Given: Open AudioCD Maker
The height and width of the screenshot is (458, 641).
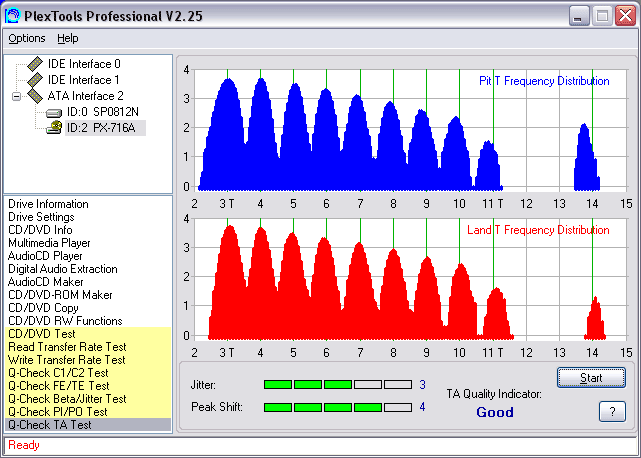Looking at the screenshot, I should [x=45, y=282].
